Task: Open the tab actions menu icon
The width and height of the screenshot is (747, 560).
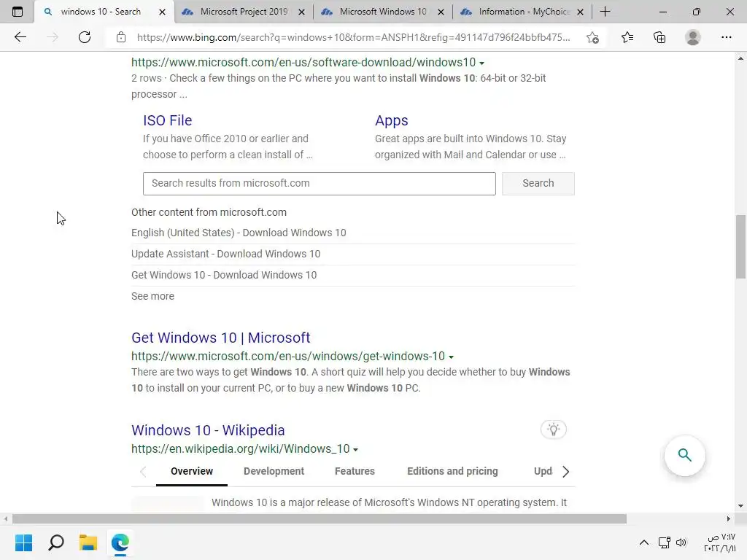Action: pos(18,12)
